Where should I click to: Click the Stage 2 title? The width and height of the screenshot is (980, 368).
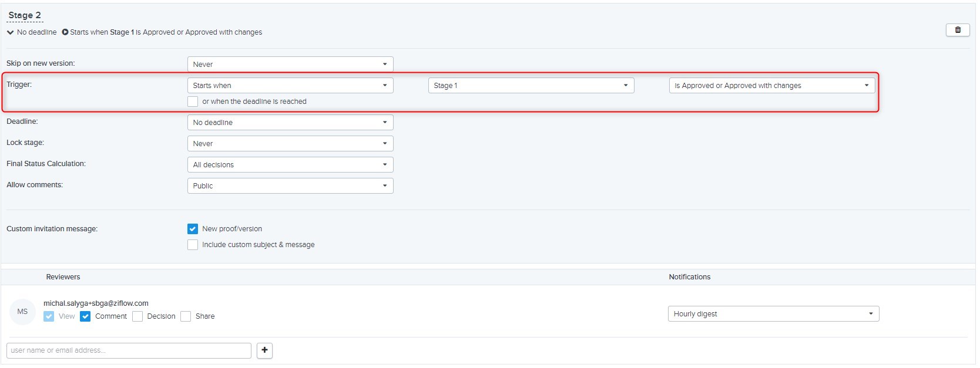[x=25, y=15]
